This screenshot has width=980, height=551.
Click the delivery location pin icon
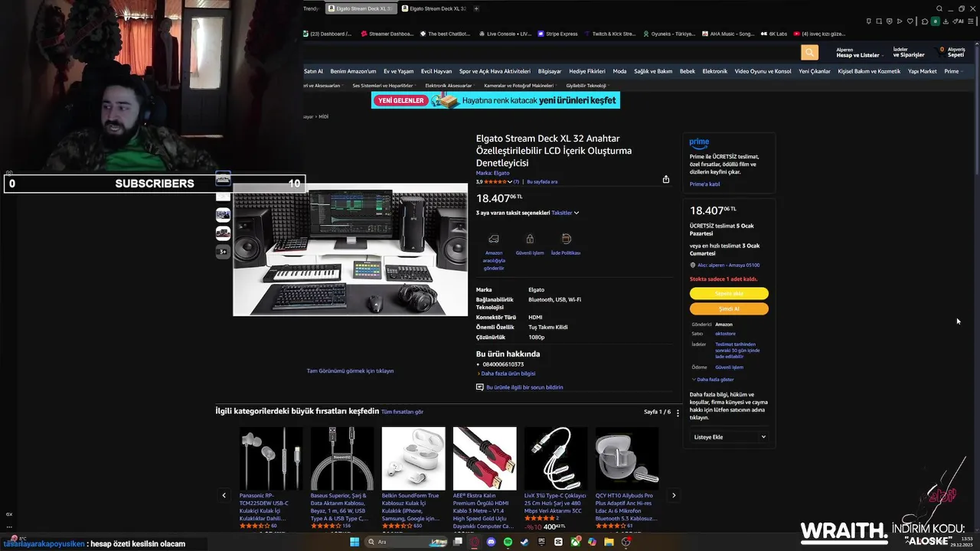point(693,266)
